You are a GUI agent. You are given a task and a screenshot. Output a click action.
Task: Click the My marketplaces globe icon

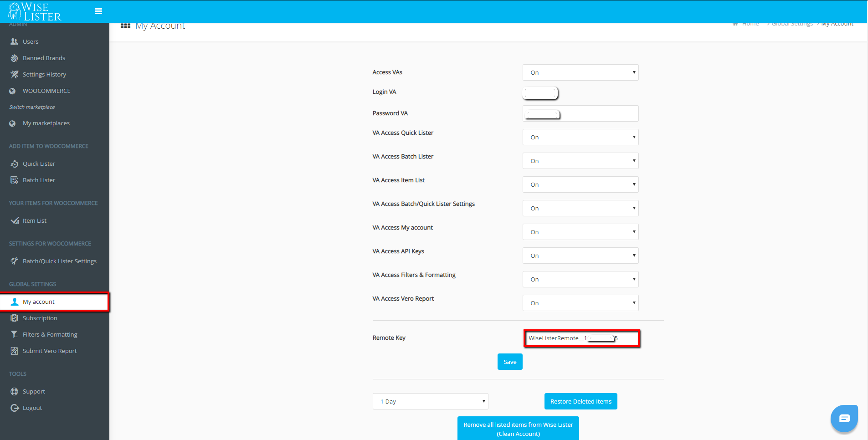tap(12, 123)
